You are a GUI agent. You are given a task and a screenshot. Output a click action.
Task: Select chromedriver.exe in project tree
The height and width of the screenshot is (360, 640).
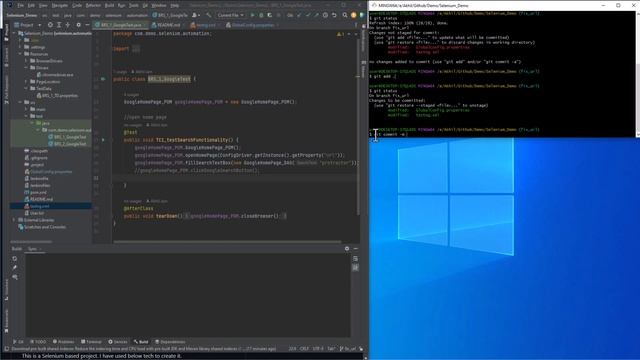coord(55,75)
